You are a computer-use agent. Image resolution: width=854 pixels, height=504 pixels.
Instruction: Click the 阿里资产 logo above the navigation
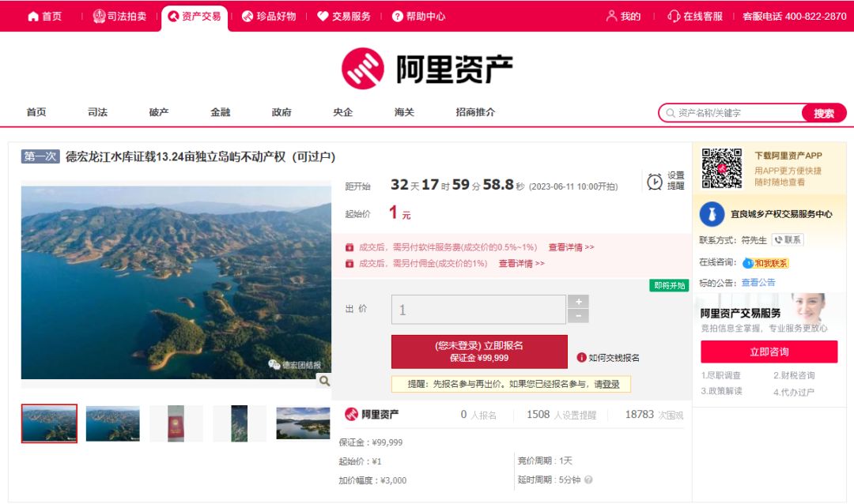click(425, 69)
